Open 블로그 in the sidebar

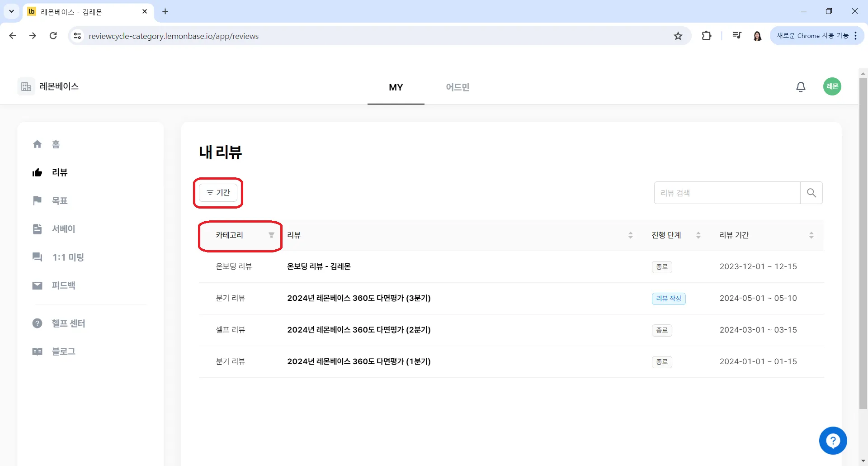coord(53,352)
